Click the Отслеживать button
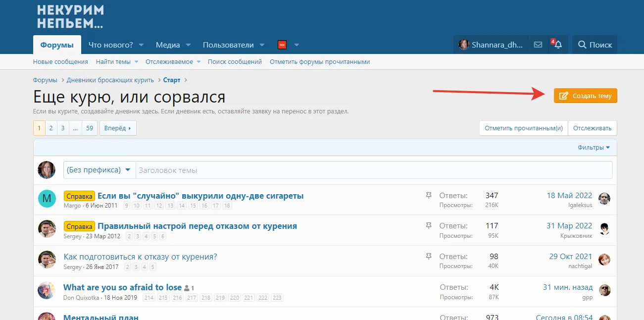 point(592,128)
